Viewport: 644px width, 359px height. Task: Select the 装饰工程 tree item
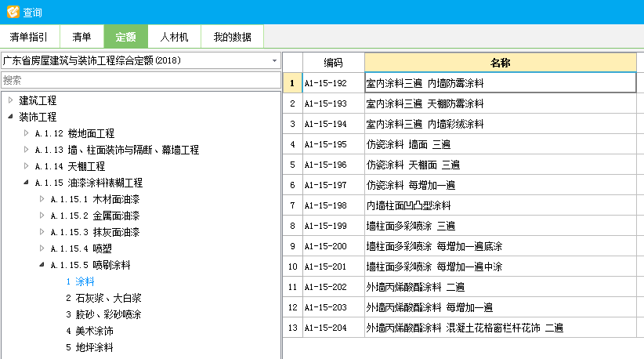38,117
